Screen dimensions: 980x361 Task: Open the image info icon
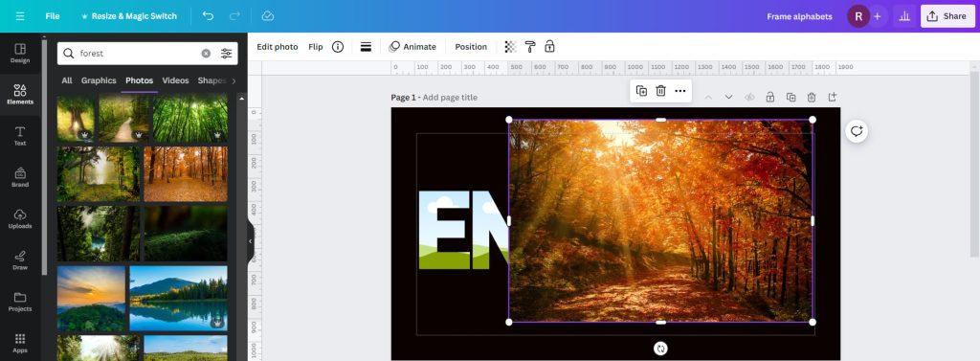338,47
